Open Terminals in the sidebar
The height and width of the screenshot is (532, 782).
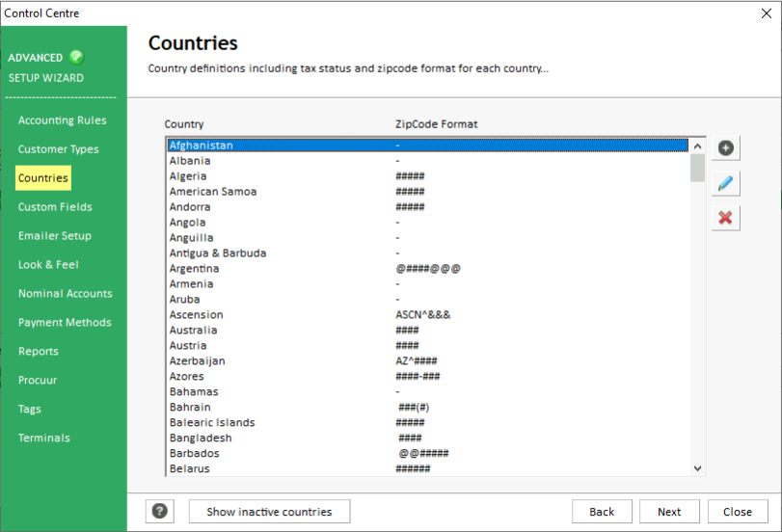coord(44,439)
